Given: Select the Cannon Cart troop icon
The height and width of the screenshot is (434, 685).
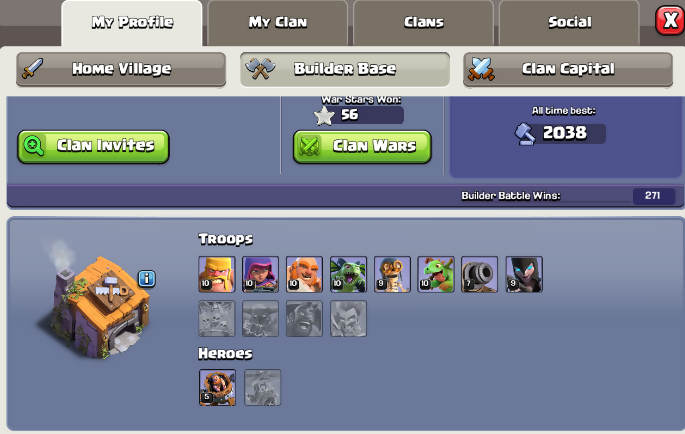Looking at the screenshot, I should tap(480, 274).
